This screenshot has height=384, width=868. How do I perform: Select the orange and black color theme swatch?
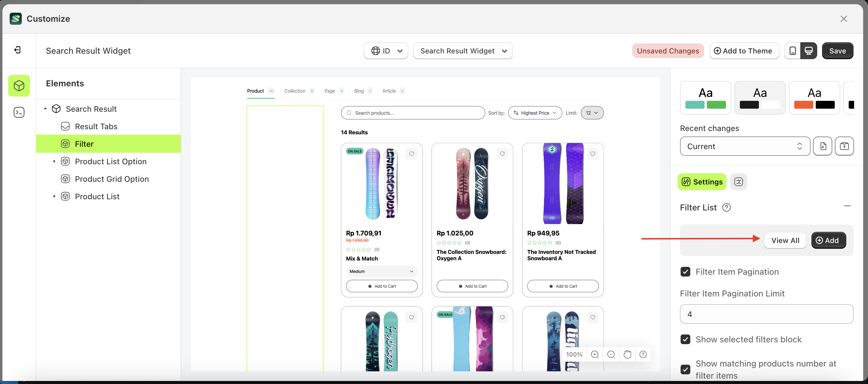(x=815, y=98)
